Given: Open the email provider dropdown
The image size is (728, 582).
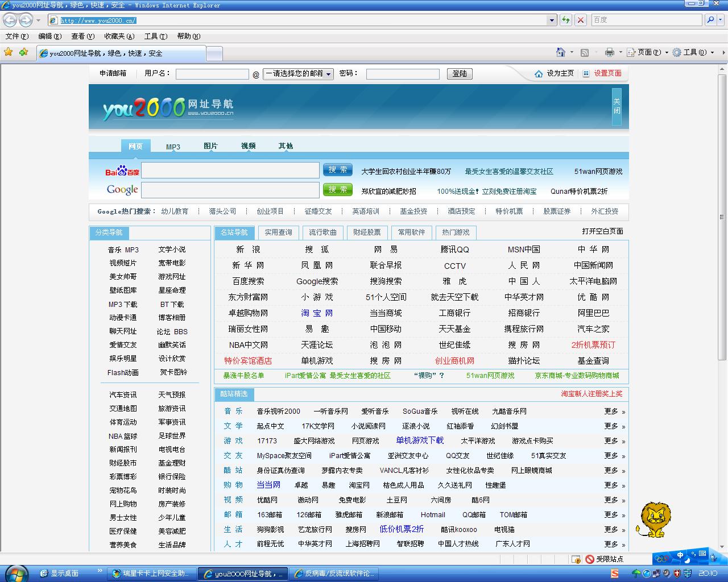Looking at the screenshot, I should 298,74.
